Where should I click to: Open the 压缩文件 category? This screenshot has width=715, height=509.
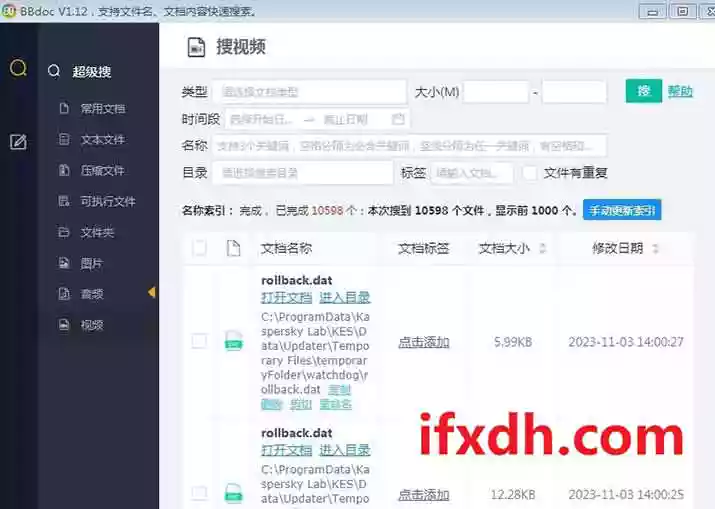point(103,171)
